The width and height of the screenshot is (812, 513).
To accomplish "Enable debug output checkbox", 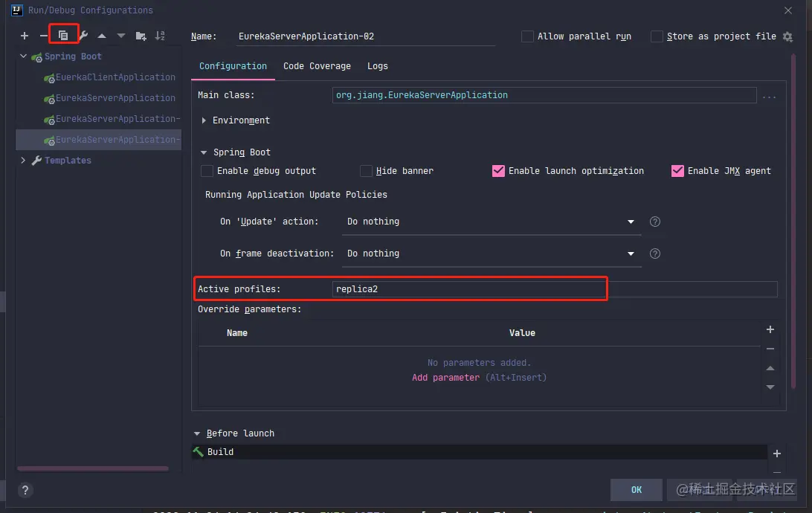I will (207, 171).
